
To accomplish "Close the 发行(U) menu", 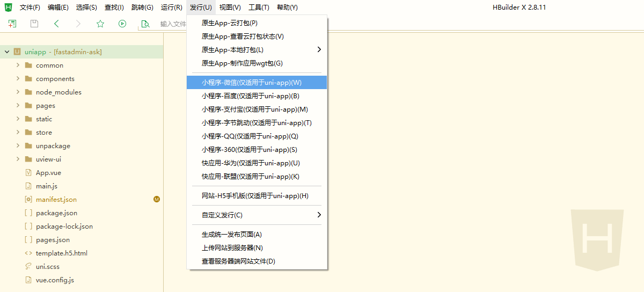I will 201,7.
